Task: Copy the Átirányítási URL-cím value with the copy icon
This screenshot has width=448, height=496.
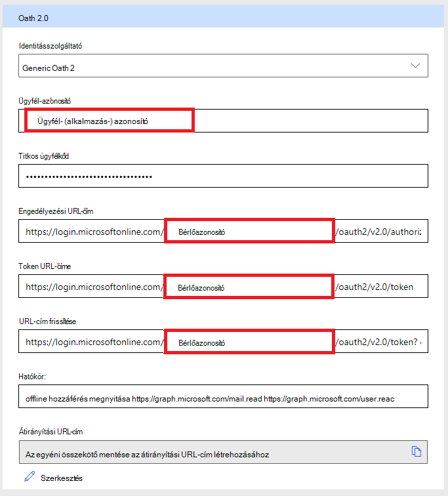Action: point(416,451)
